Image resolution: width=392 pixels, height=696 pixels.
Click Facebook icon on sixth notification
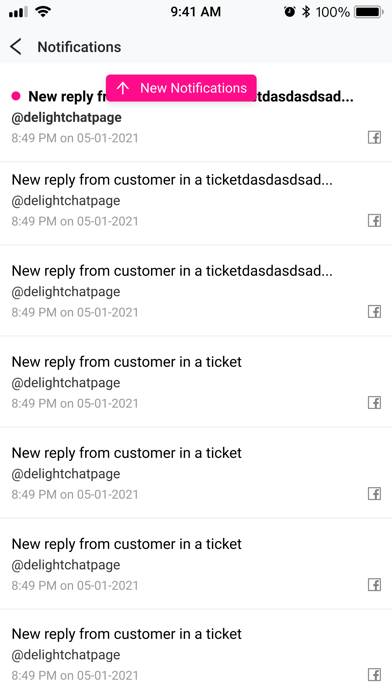[x=374, y=585]
